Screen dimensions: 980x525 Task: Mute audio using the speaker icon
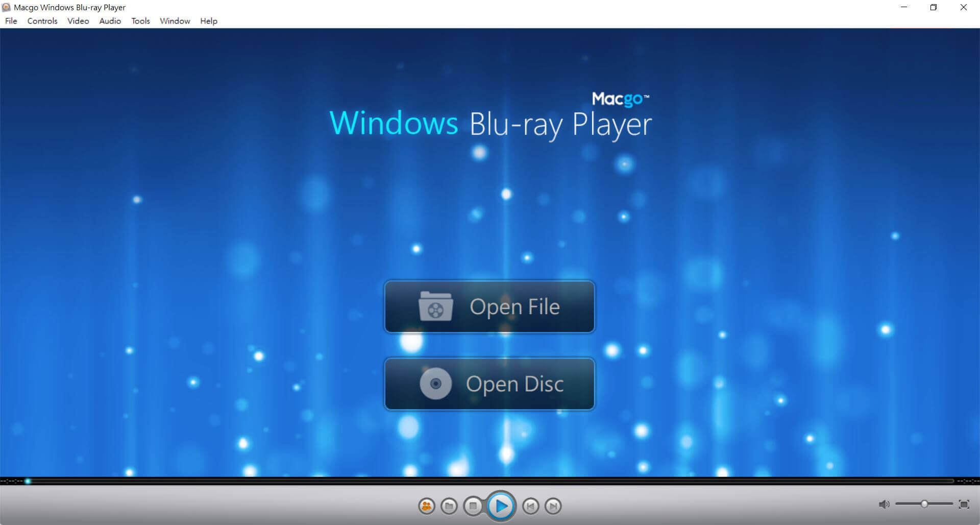tap(884, 505)
